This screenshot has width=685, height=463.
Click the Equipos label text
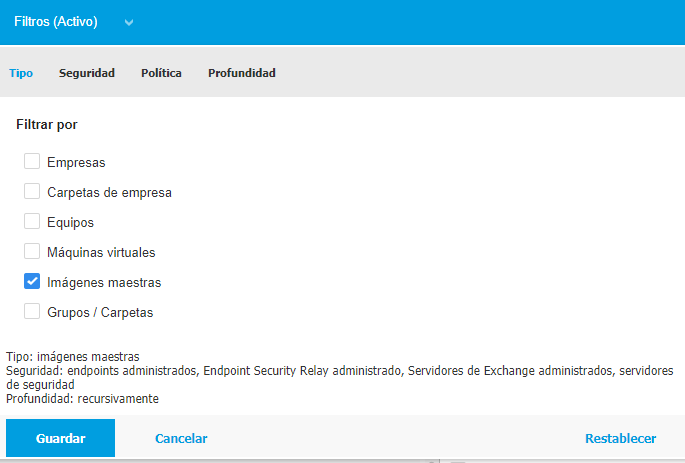click(70, 223)
